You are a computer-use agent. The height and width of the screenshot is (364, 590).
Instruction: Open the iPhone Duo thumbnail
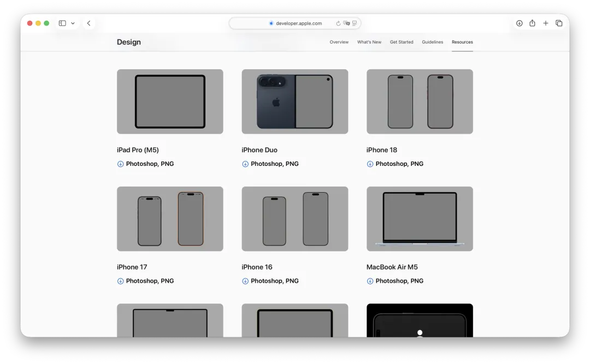pyautogui.click(x=295, y=102)
